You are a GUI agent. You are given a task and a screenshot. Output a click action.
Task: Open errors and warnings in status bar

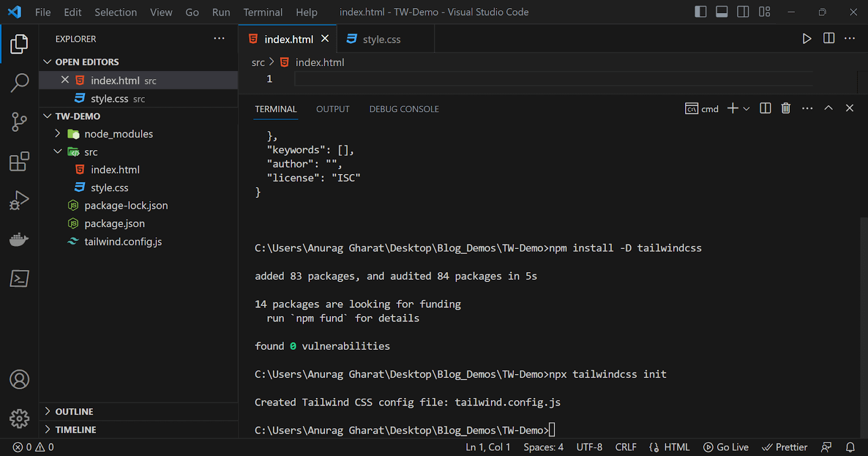[34, 447]
